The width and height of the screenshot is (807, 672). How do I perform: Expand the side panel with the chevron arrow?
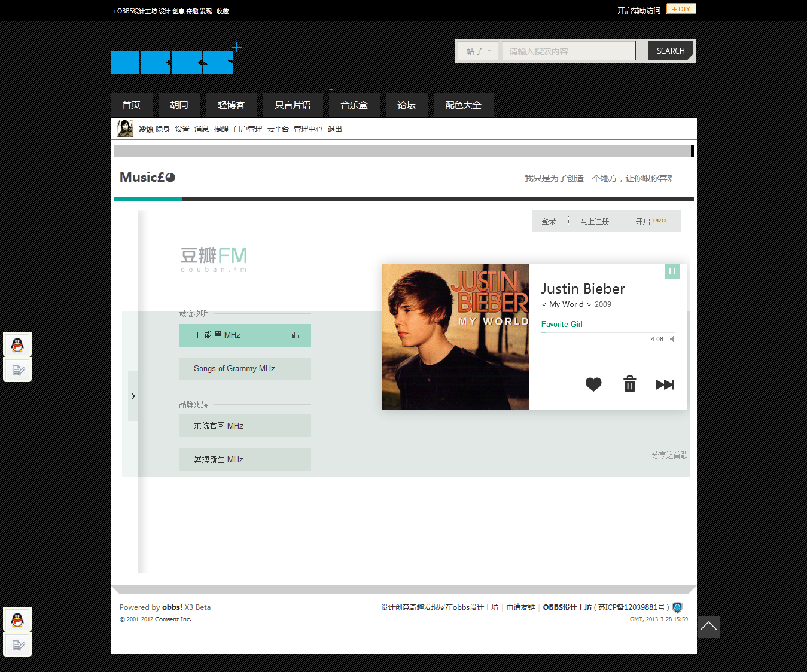[133, 396]
